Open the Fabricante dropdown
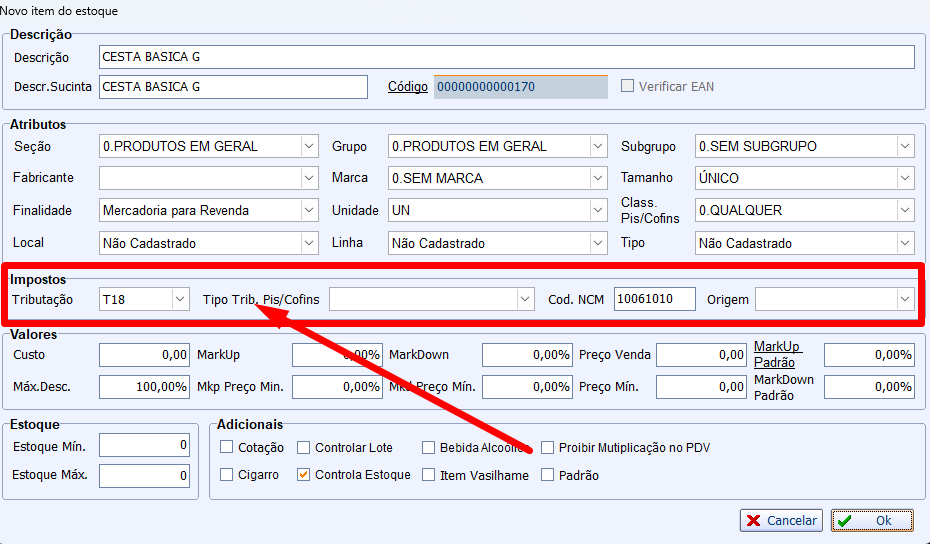This screenshot has height=544, width=930. [309, 178]
